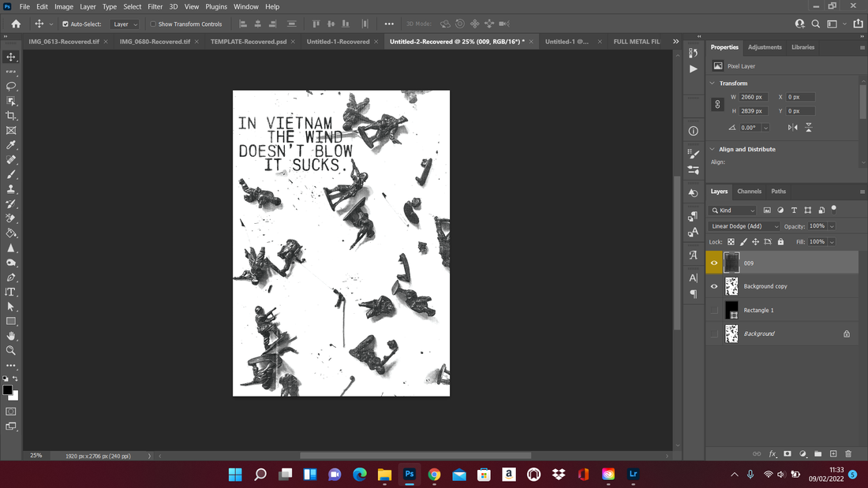
Task: Open the Auto-Select Layer dropdown
Action: pos(124,24)
